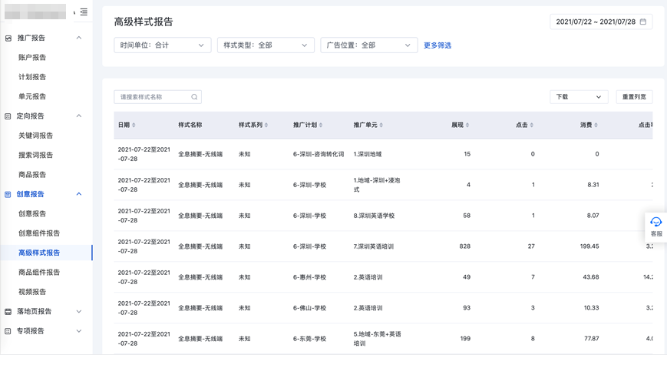Open 关键词报告 in the sidebar
This screenshot has height=365, width=670.
(x=35, y=136)
